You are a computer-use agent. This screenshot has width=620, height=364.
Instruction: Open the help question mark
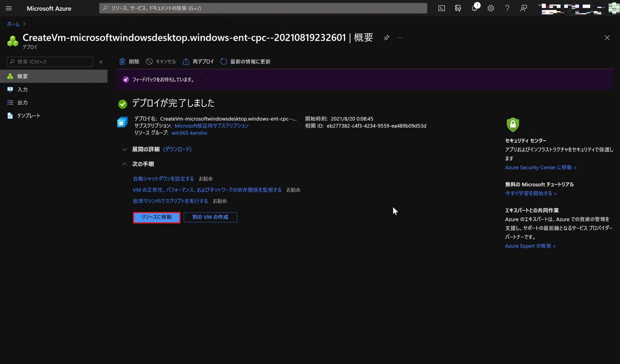tap(507, 8)
